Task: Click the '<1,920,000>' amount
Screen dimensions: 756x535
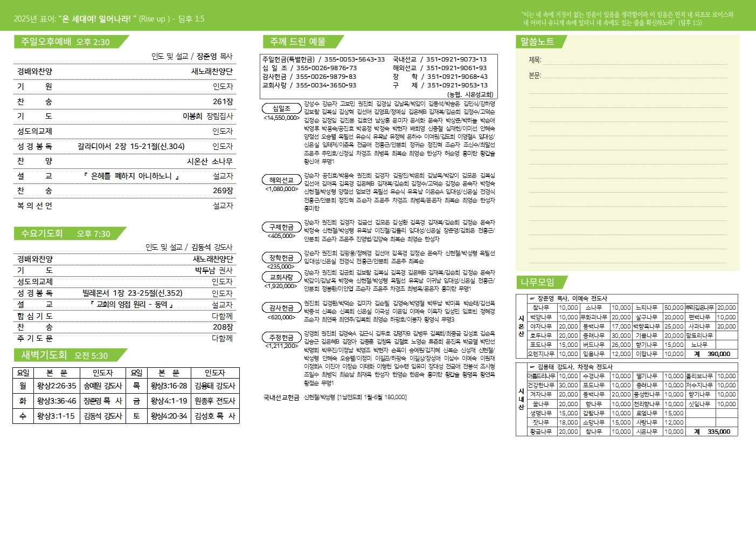Action: tap(281, 286)
